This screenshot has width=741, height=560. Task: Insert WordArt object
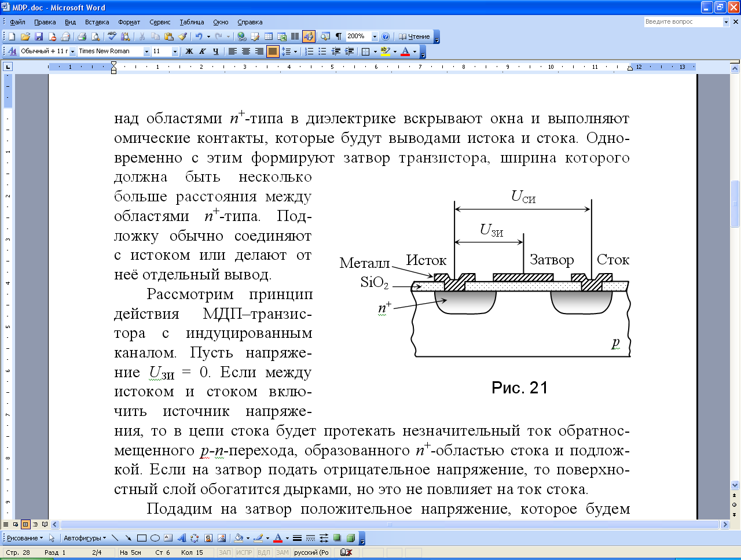pos(181,538)
